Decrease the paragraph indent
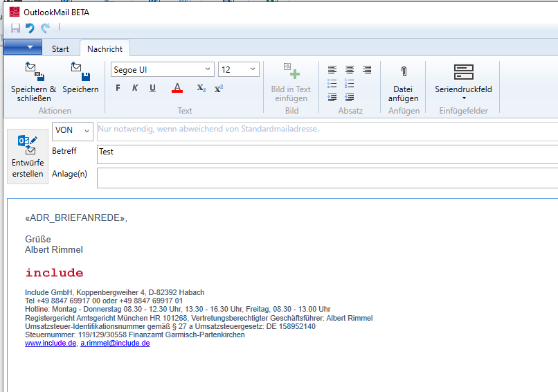The height and width of the screenshot is (392, 558). coord(350,97)
